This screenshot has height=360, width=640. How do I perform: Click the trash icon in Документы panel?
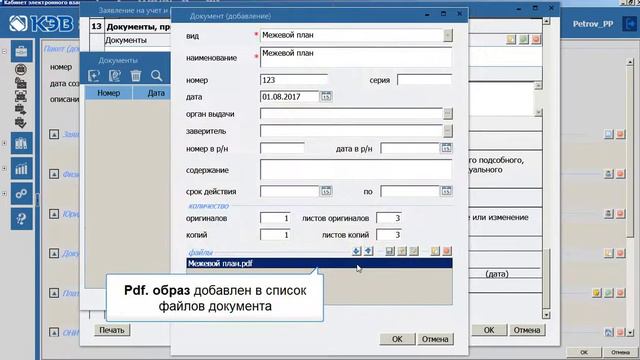pyautogui.click(x=136, y=76)
